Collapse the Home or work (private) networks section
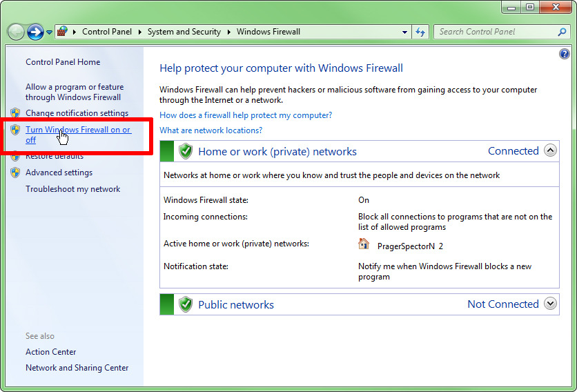The image size is (577, 392). coord(550,150)
